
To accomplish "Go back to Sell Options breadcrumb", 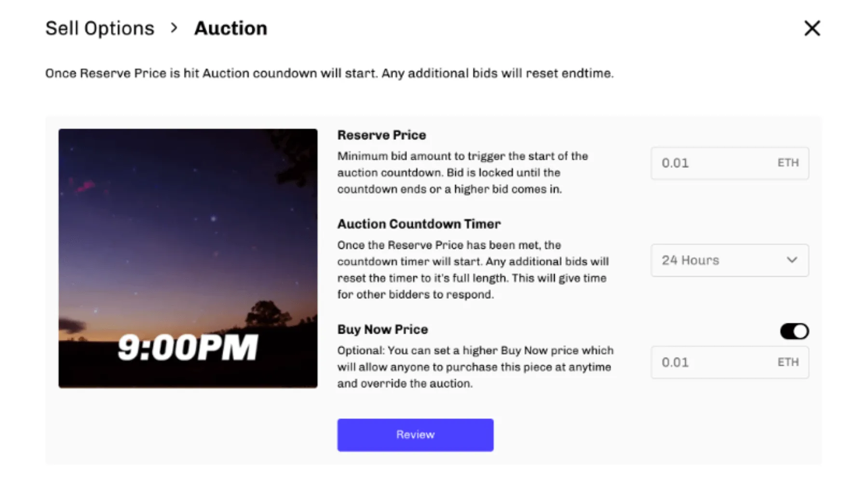I will [x=100, y=28].
